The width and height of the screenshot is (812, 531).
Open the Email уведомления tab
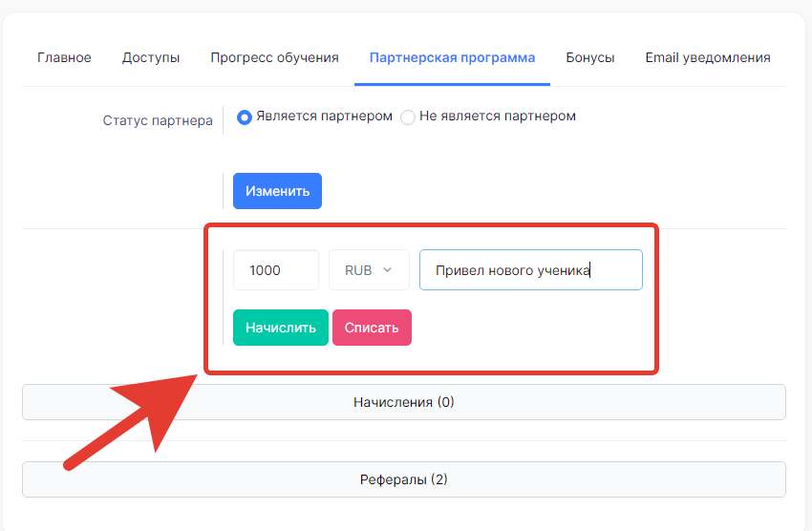point(707,57)
